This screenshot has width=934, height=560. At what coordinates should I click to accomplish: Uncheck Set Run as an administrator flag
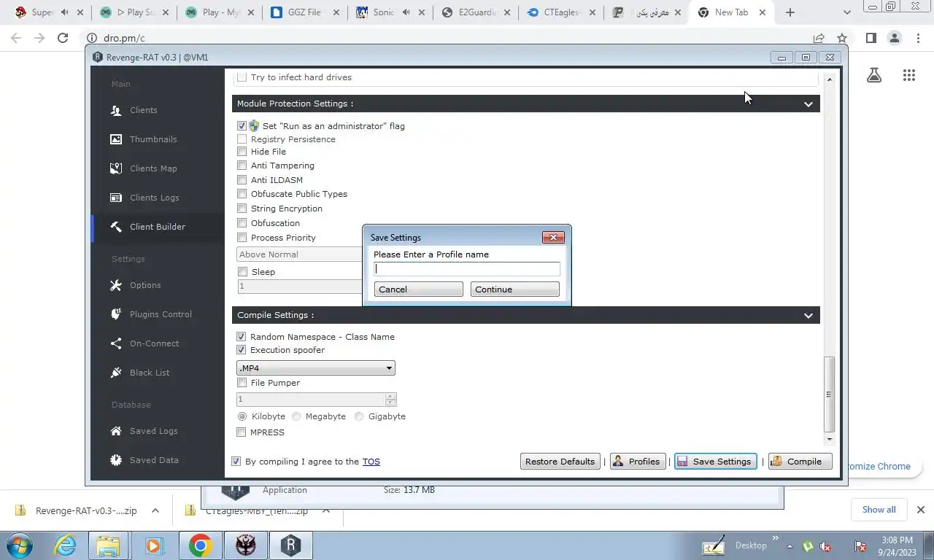click(x=242, y=126)
